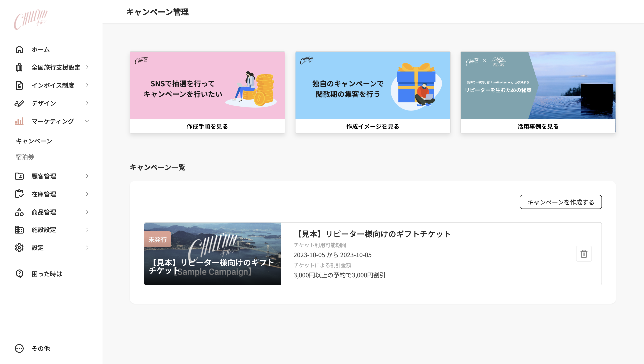Expand the 設定 sidebar section
Image resolution: width=644 pixels, height=364 pixels.
tap(87, 248)
